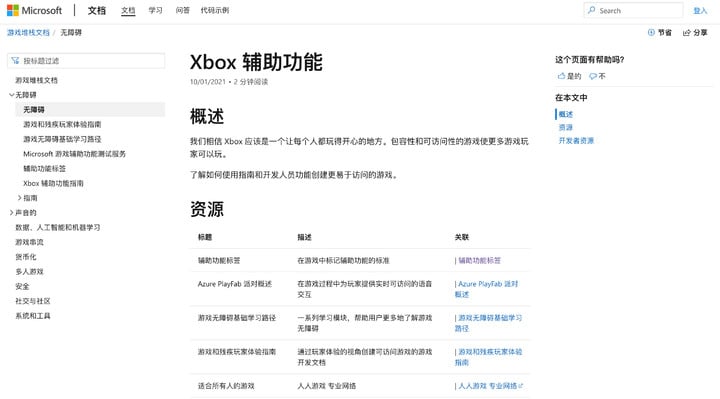Screen dimensions: 720x399
Task: Select Xbox 辅助功能指南 in sidebar
Action: point(53,183)
